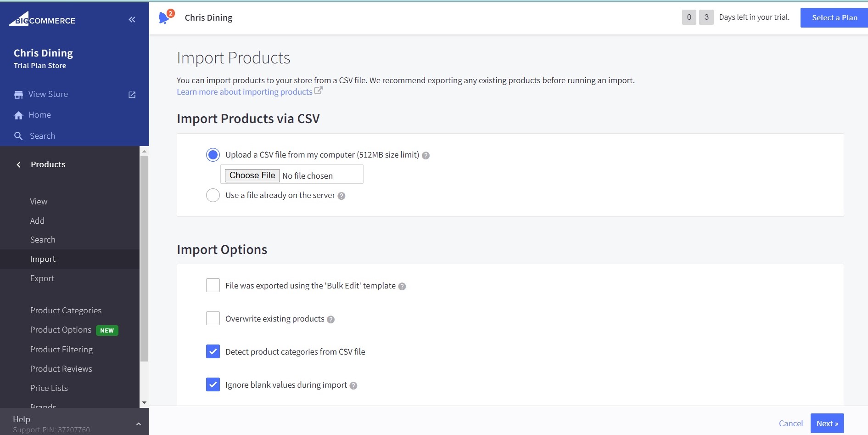Select 'Use a file already on the server'

213,195
